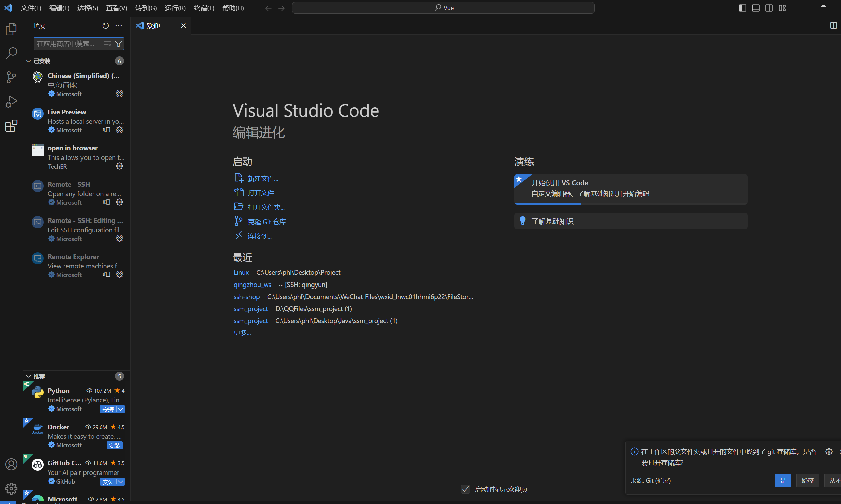Open settings gear for Chinese (Simplified) extension

coord(119,93)
